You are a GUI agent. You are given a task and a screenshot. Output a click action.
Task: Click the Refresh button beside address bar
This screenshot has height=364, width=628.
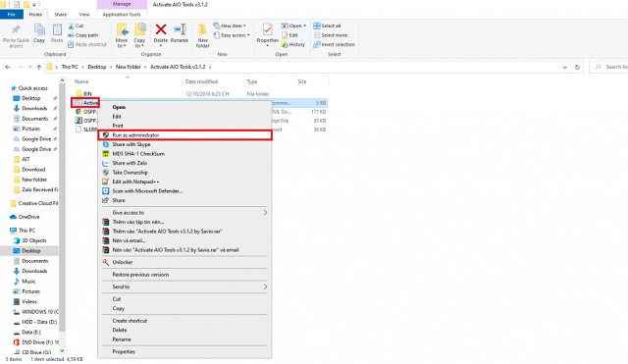pos(577,68)
